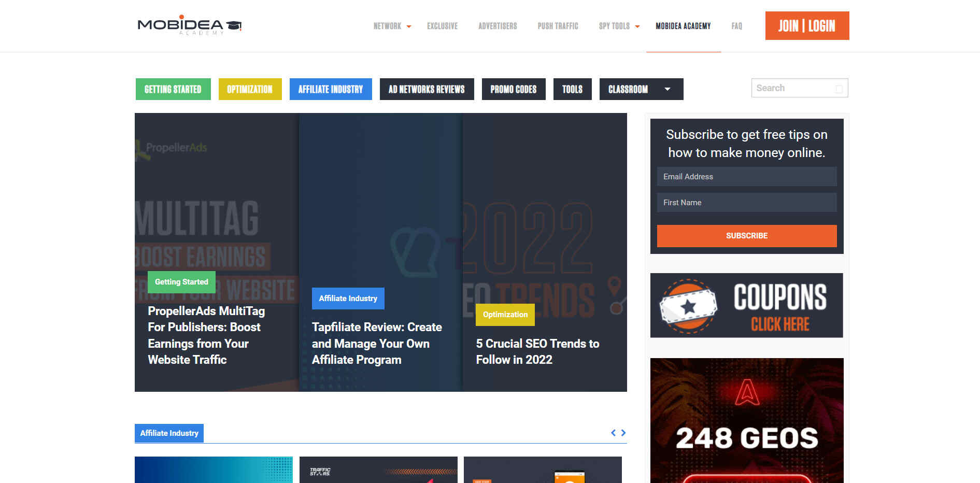Click the Email Address field
Image resolution: width=980 pixels, height=483 pixels.
coord(747,176)
